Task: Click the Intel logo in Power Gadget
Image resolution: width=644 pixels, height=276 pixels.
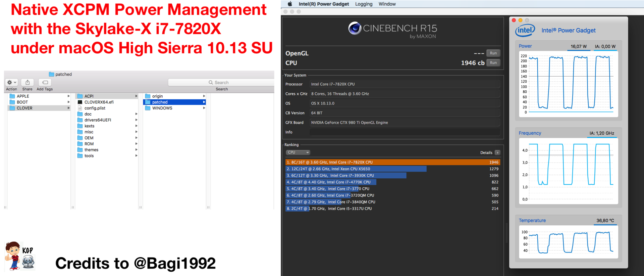Action: (525, 31)
